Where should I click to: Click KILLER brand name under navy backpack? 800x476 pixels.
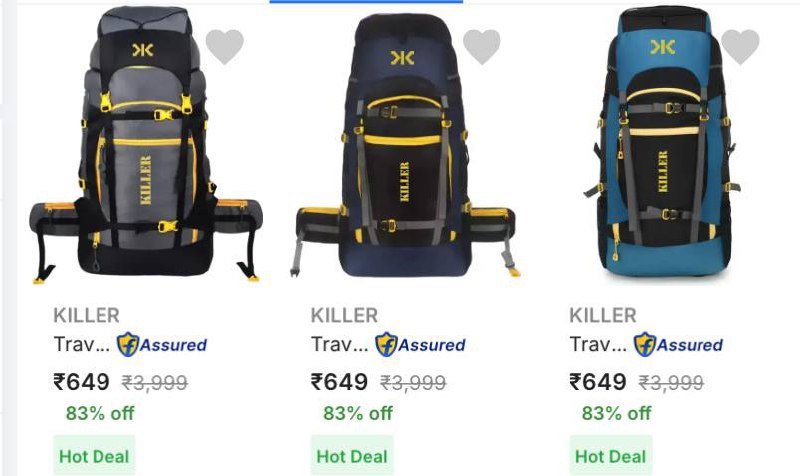tap(344, 315)
